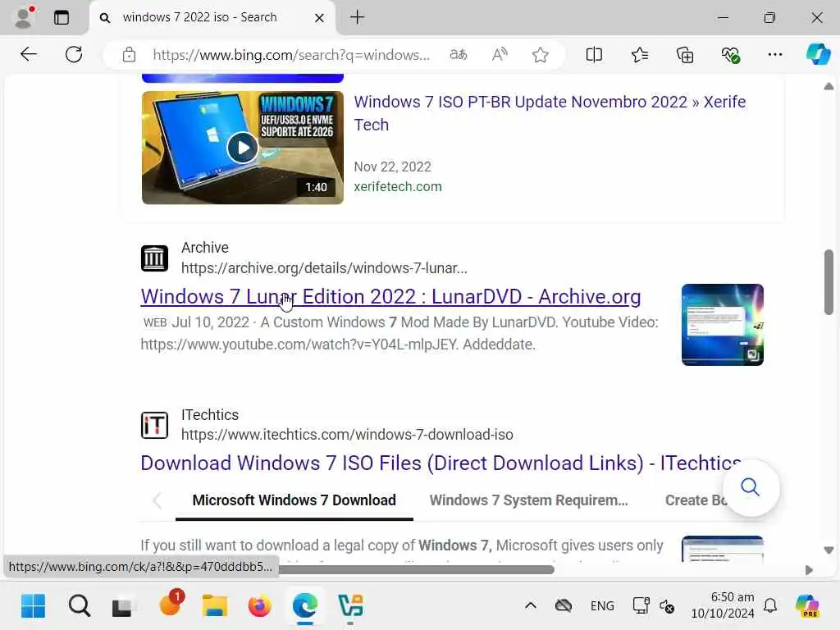The image size is (840, 630).
Task: Open archive.org/details/windows-7-lunar URL
Action: [324, 268]
